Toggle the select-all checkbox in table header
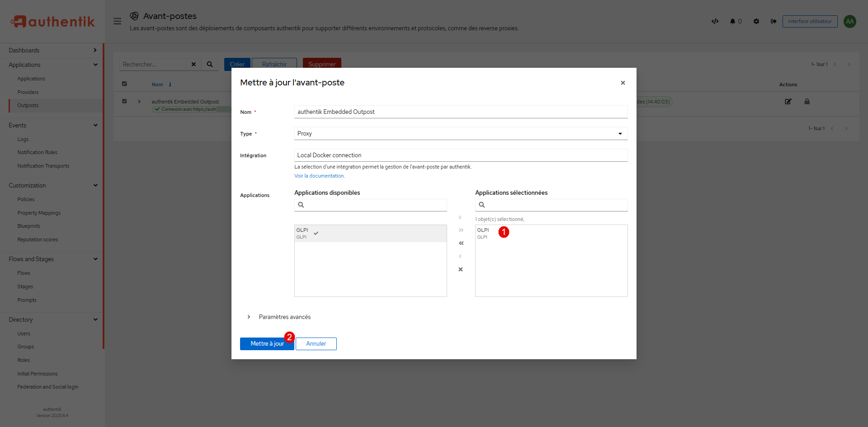The width and height of the screenshot is (868, 427). coord(124,84)
